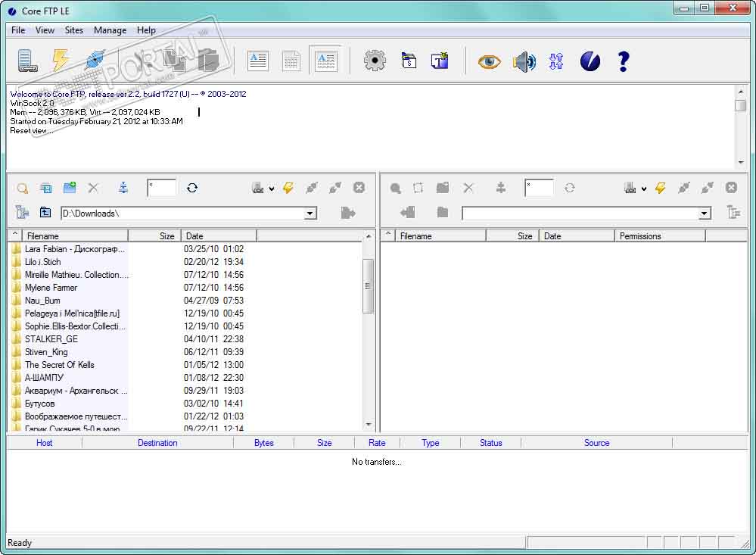
Task: Click the local pane select files icon
Action: (x=46, y=189)
